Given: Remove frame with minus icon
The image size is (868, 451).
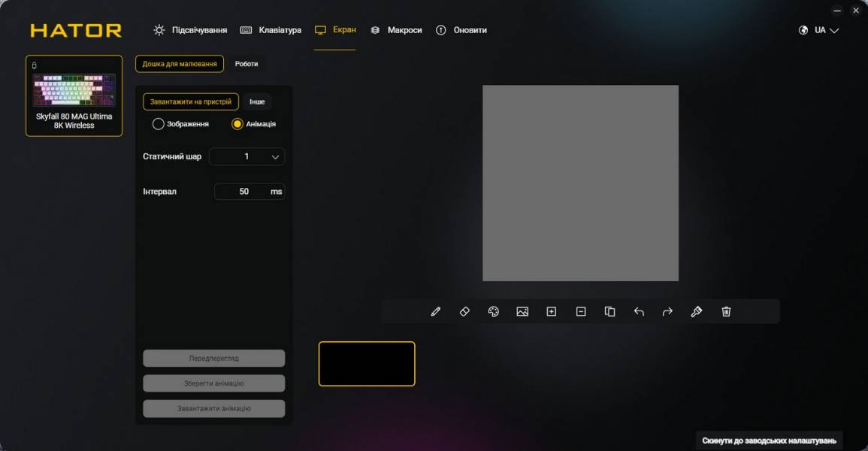Looking at the screenshot, I should (581, 311).
